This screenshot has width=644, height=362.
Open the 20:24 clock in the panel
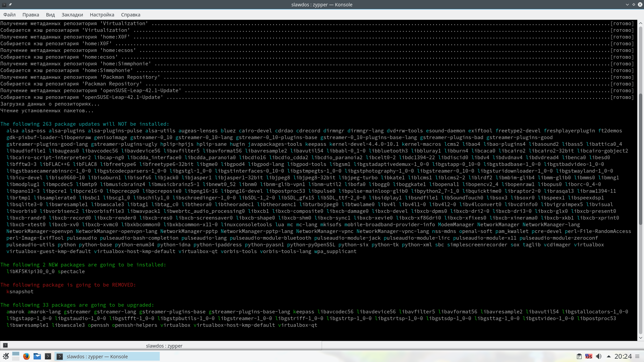(623, 356)
